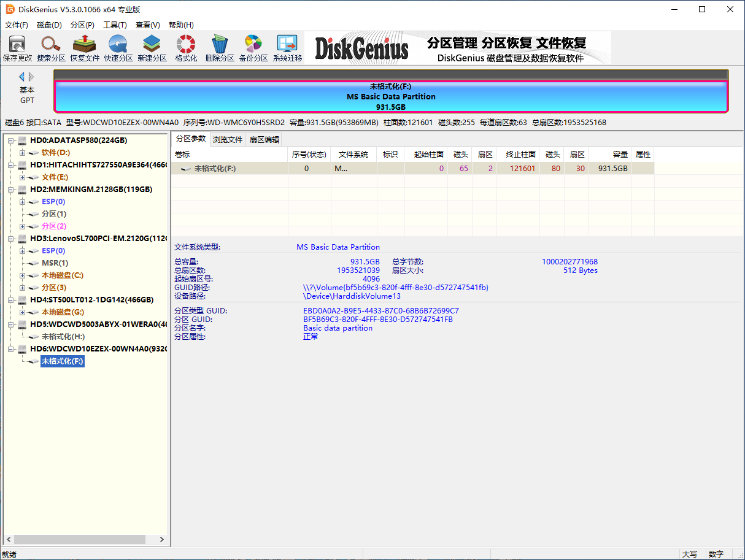Image resolution: width=745 pixels, height=560 pixels.
Task: Click the 文件系统 column header
Action: (353, 155)
